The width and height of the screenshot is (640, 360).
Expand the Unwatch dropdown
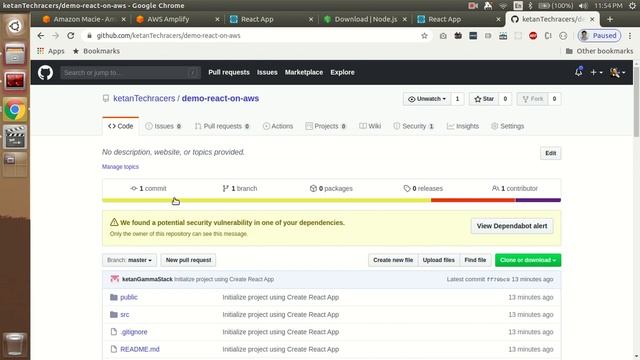427,99
